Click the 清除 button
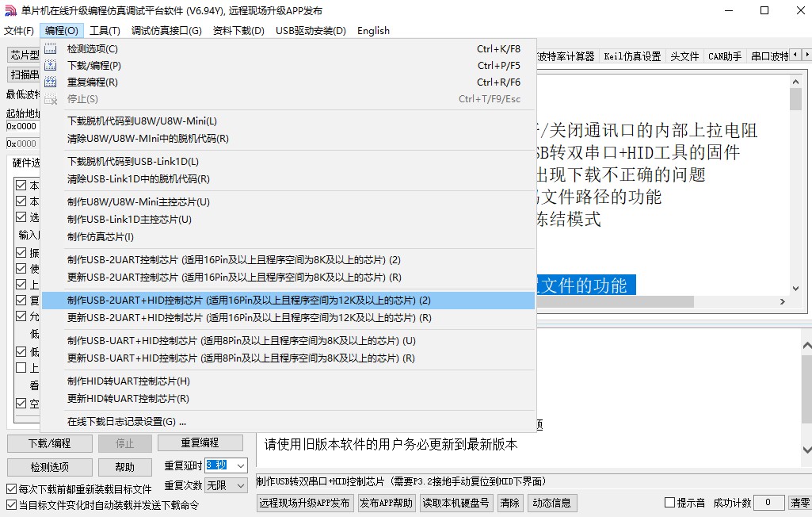This screenshot has height=517, width=812. (x=509, y=503)
